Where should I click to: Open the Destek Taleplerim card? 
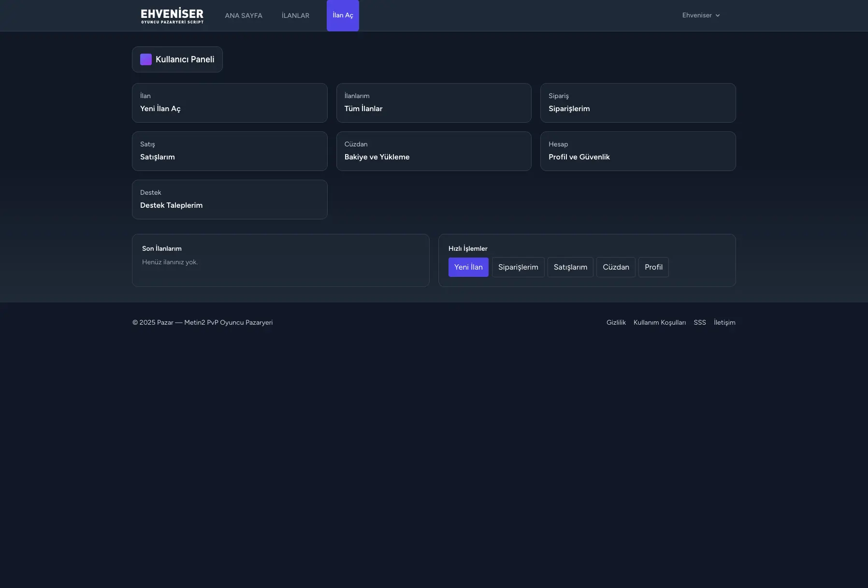pos(230,200)
